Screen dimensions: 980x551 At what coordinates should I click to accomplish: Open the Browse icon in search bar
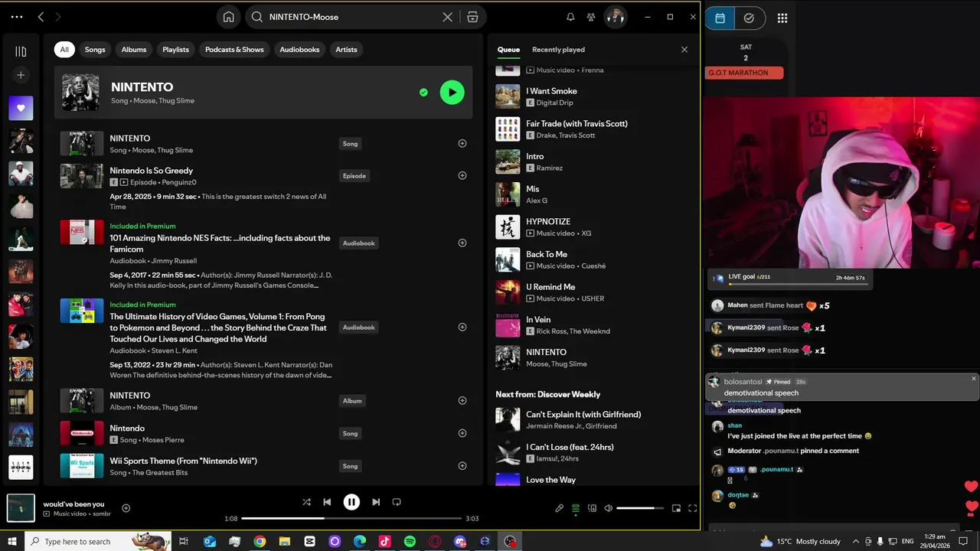pos(472,17)
